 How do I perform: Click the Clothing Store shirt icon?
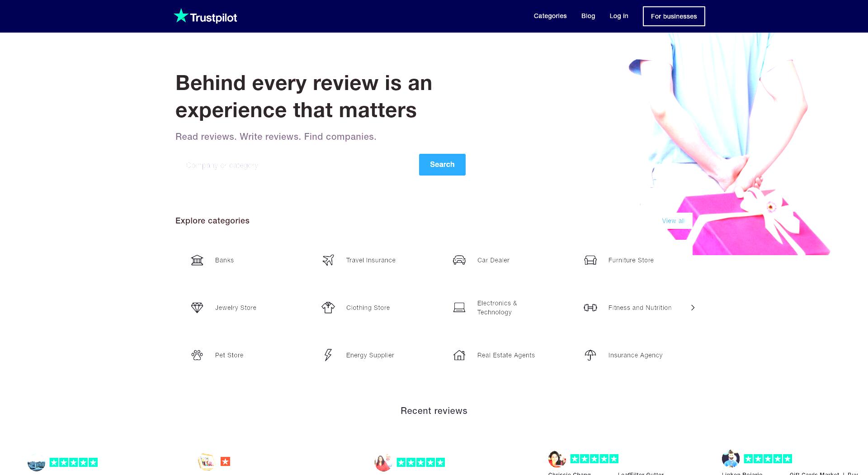328,308
